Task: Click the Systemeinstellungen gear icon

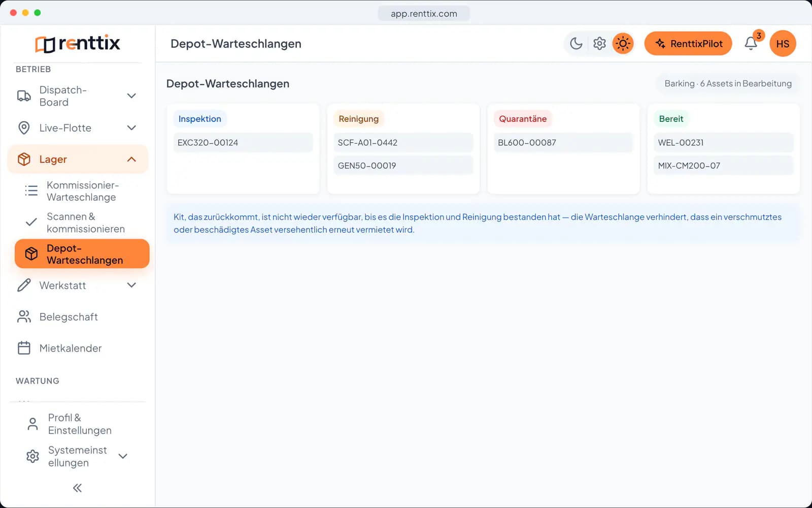Action: pyautogui.click(x=32, y=457)
